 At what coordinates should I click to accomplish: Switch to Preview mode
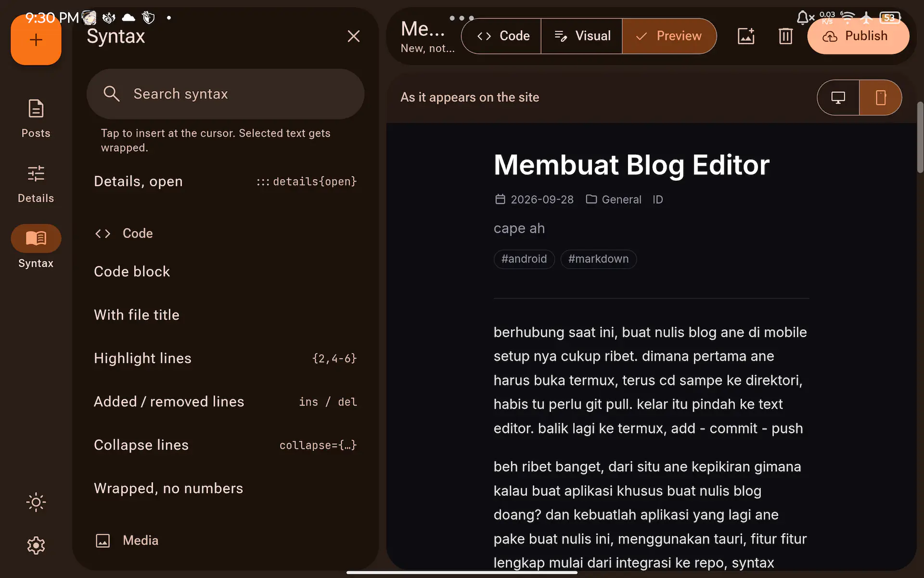669,36
